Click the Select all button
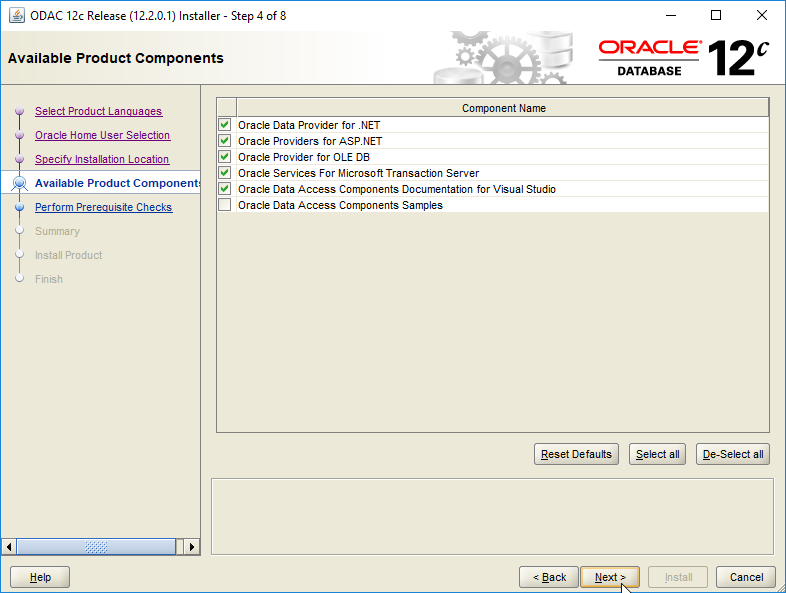This screenshot has width=786, height=593. (x=657, y=454)
